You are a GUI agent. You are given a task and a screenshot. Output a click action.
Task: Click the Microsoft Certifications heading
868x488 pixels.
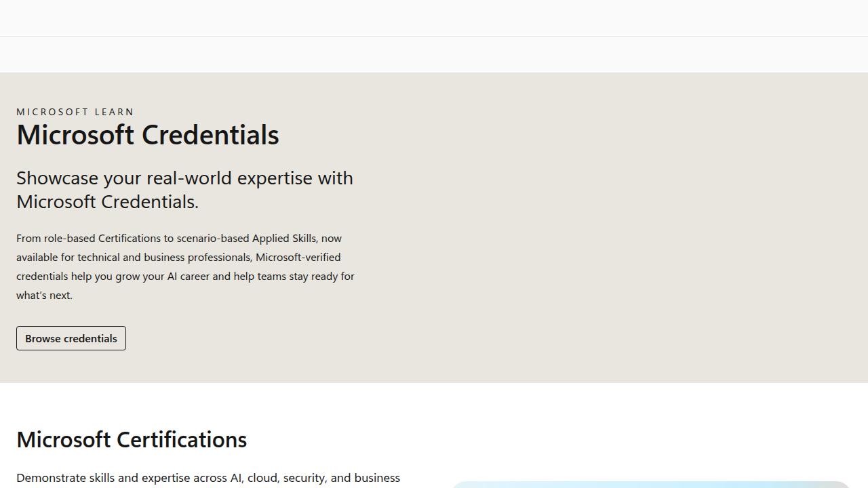(132, 439)
